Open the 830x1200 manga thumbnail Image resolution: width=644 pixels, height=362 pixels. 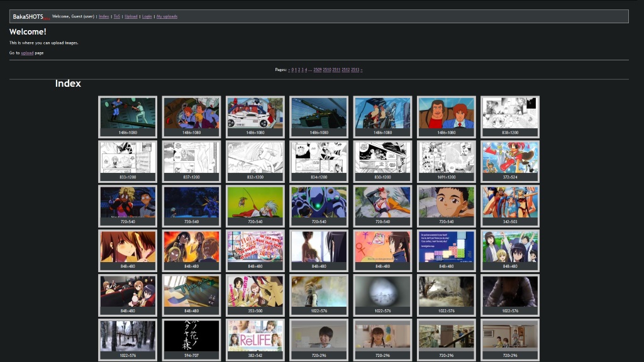(382, 162)
